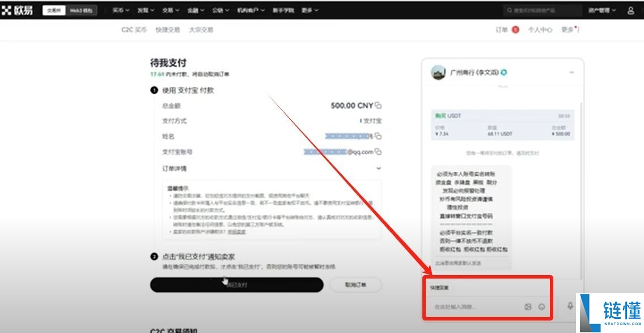Click the 取消订单 button
The width and height of the screenshot is (644, 333).
tap(355, 285)
